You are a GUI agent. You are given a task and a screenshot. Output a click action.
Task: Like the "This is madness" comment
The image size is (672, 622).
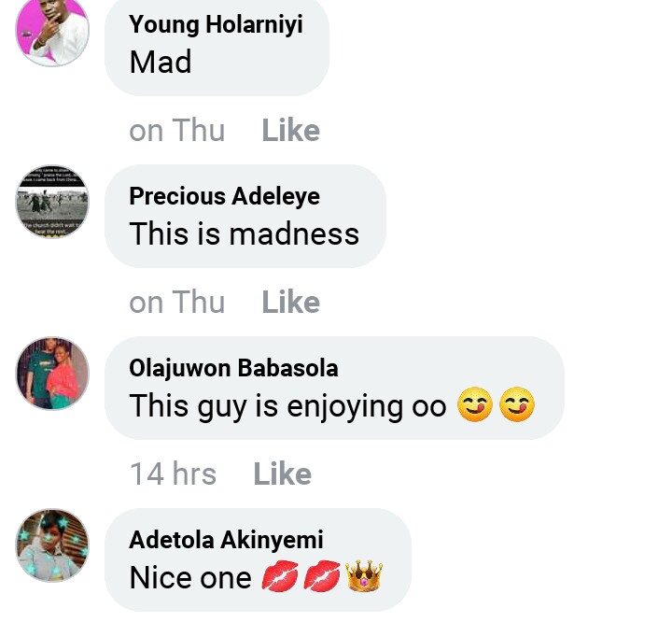290,303
